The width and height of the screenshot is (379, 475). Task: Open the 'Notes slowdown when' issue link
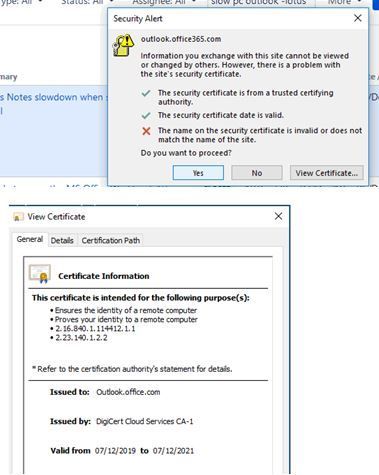(x=52, y=97)
